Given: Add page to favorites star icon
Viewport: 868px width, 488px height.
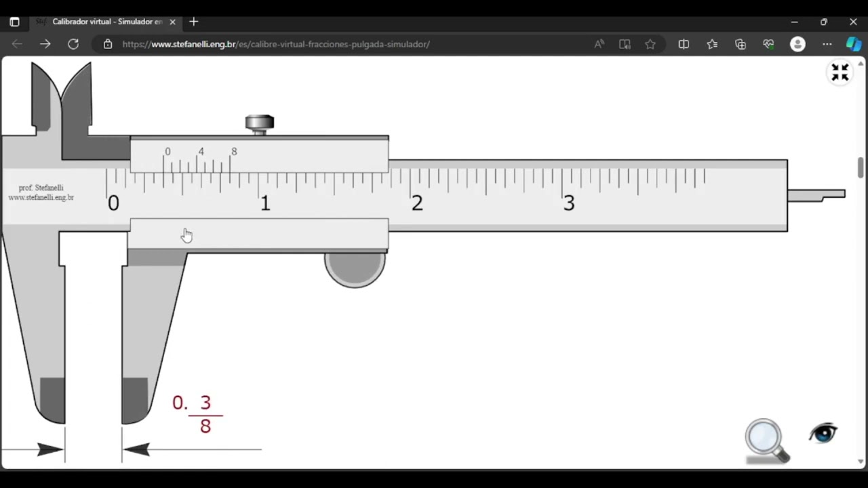Looking at the screenshot, I should tap(650, 44).
